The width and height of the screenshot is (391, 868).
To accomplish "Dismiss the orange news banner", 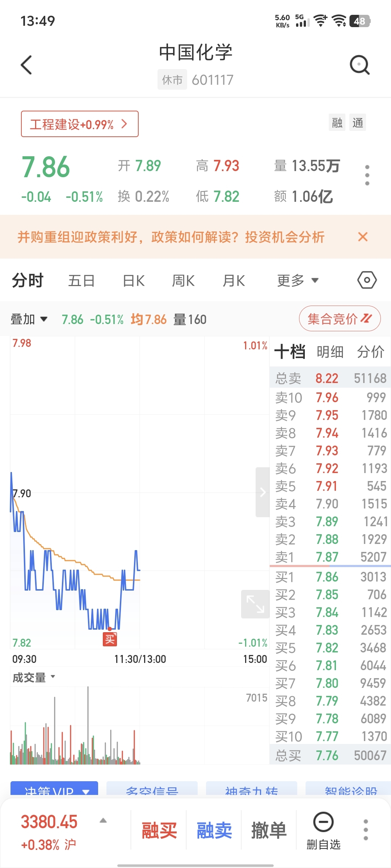I will coord(362,237).
